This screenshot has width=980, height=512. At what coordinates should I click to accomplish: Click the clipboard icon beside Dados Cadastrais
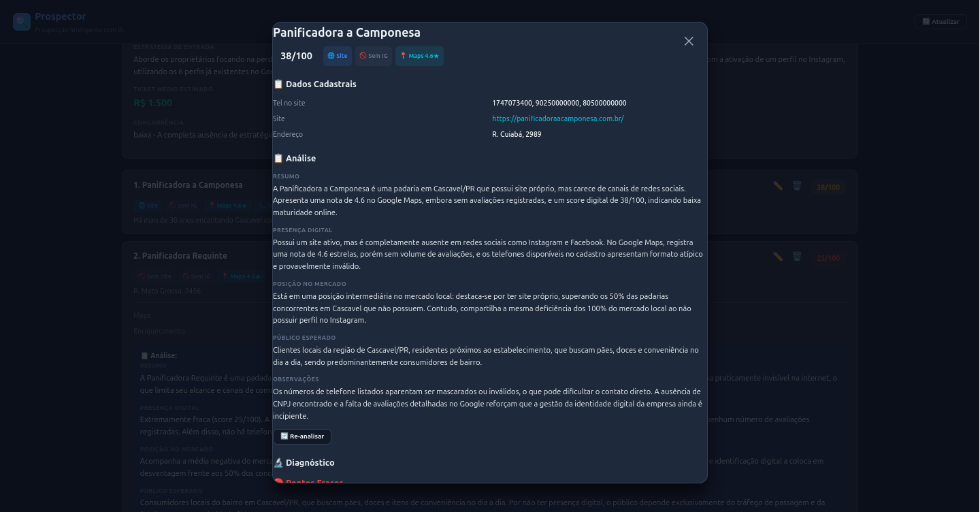pyautogui.click(x=278, y=84)
